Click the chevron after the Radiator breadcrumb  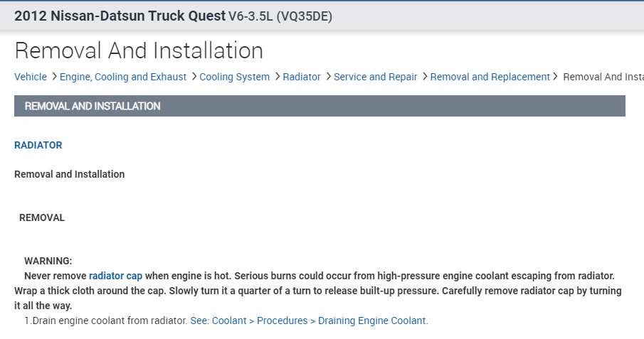pos(328,77)
